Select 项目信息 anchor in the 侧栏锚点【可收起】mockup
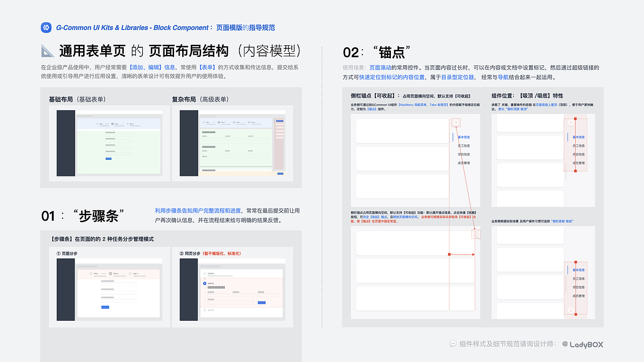The height and width of the screenshot is (362, 644). tap(464, 154)
